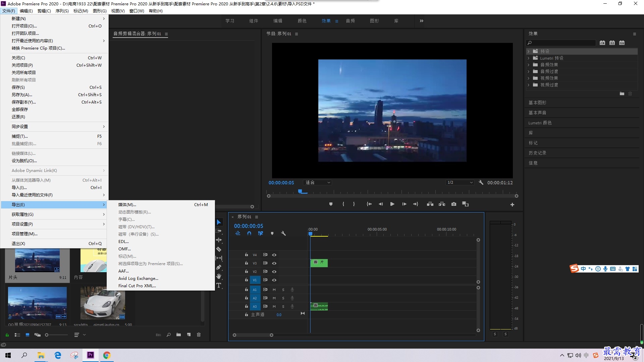Select the Ripple Edit tool
Screen dimensions: 644x362
point(219,240)
